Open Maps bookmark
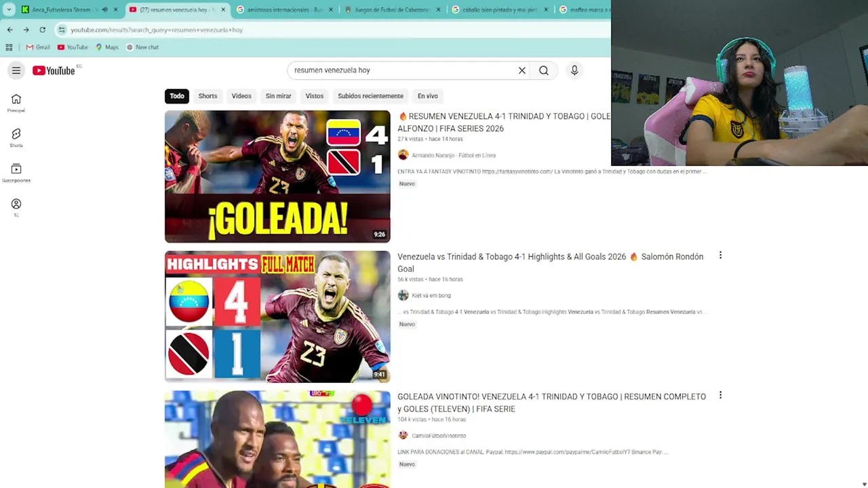The height and width of the screenshot is (488, 868). [x=107, y=47]
